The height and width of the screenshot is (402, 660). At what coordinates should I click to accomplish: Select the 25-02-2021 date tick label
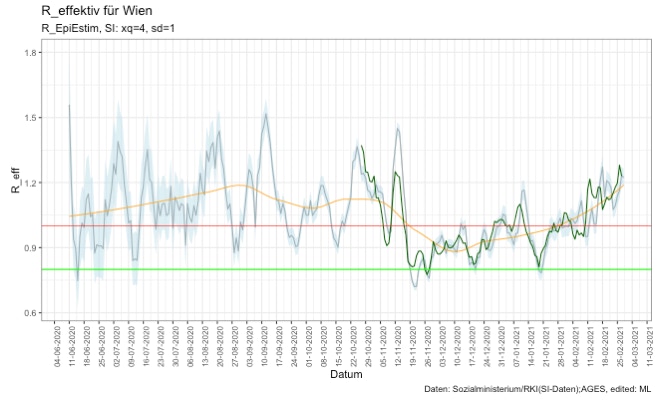620,343
